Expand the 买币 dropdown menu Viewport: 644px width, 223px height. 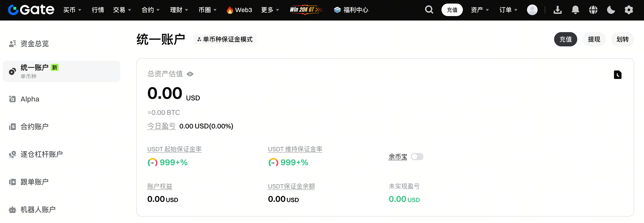click(x=72, y=10)
